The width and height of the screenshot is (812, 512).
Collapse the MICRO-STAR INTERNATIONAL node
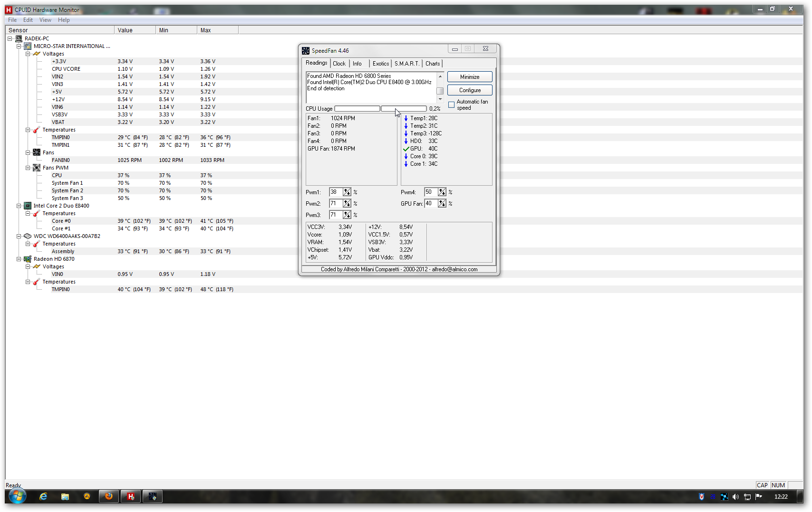pyautogui.click(x=19, y=46)
